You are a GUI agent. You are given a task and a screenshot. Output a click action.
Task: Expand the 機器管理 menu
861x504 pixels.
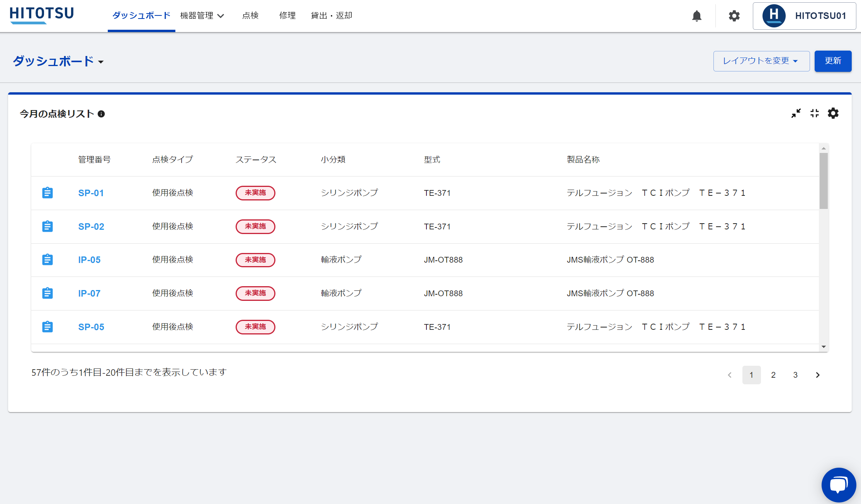point(202,16)
